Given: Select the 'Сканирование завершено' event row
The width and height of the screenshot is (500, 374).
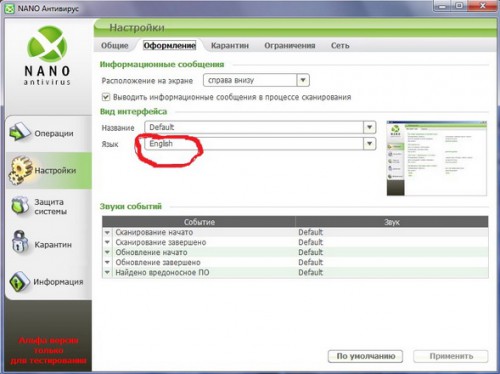Looking at the screenshot, I should tap(295, 242).
